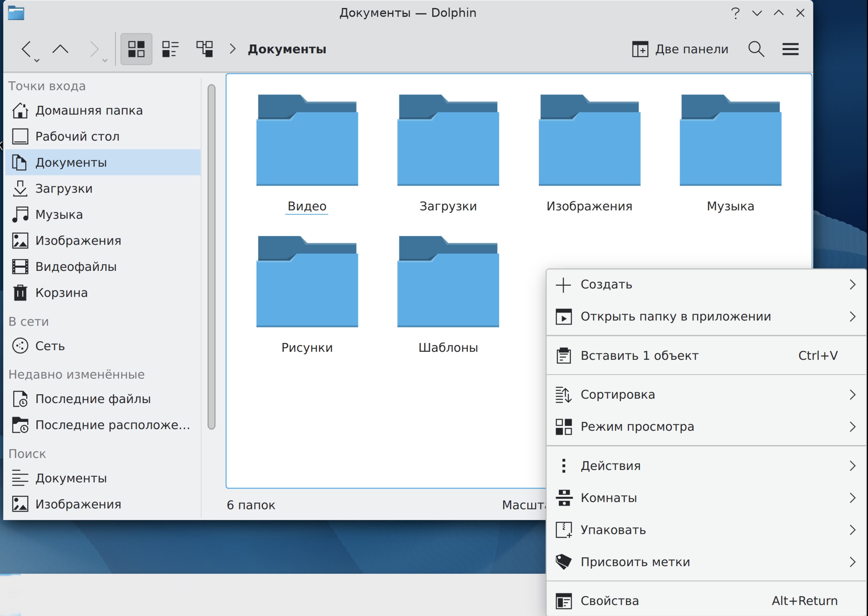The width and height of the screenshot is (868, 616).
Task: Select Документы under Точки входа
Action: coord(103,162)
